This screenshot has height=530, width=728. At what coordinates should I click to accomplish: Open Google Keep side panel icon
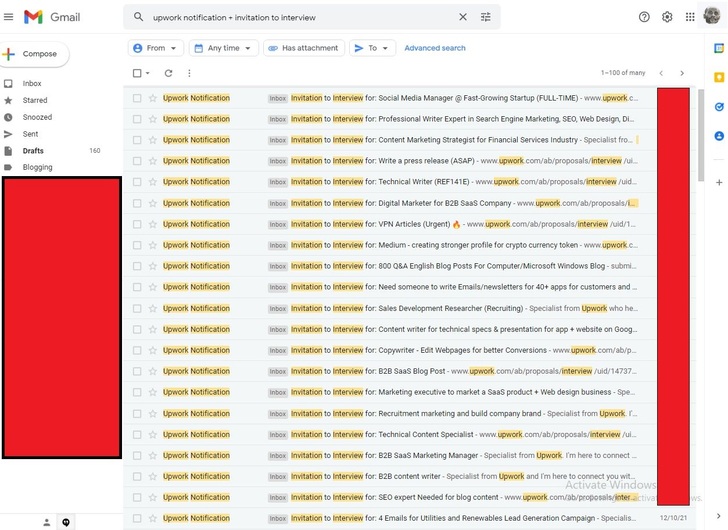point(719,78)
